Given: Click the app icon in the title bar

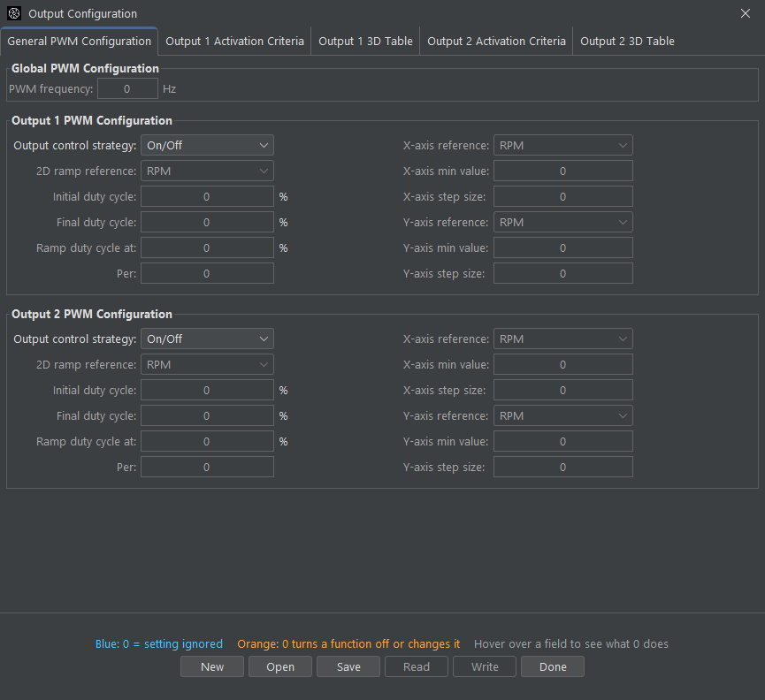Looking at the screenshot, I should pos(14,13).
